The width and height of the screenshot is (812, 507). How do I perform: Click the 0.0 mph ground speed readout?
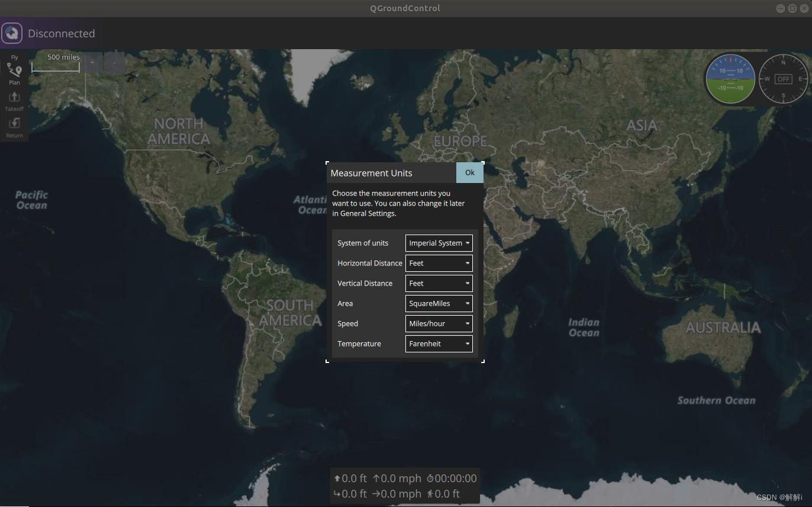coord(397,494)
